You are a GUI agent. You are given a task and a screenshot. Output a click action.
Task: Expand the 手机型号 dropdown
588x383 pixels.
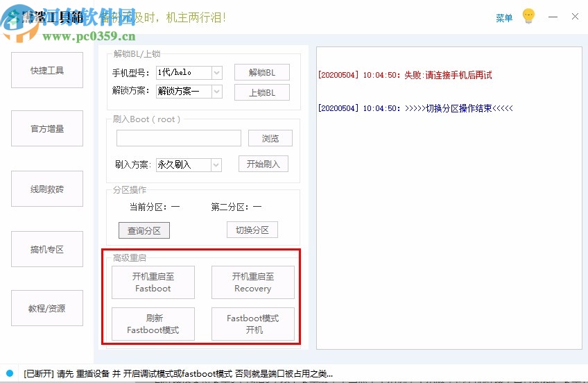pyautogui.click(x=217, y=73)
